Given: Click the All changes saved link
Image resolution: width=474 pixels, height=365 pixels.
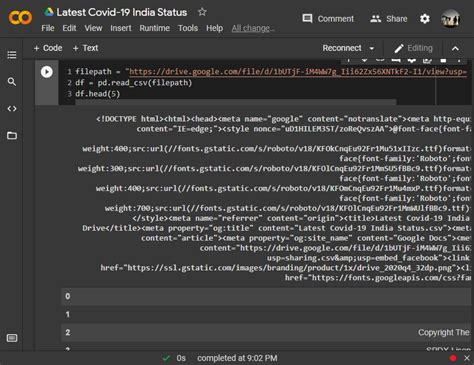Looking at the screenshot, I should [253, 28].
